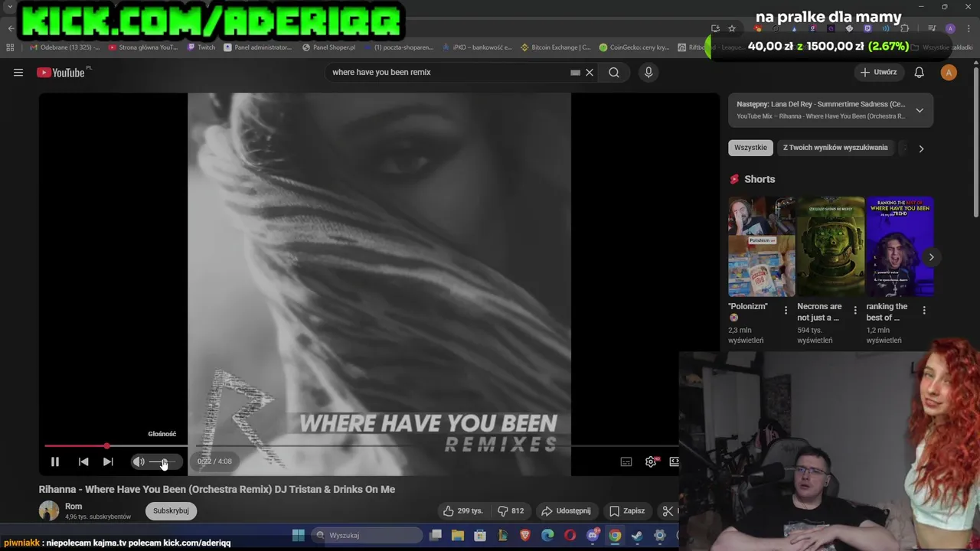Open the CoinGecko: ceny kry bookmark

tap(634, 47)
